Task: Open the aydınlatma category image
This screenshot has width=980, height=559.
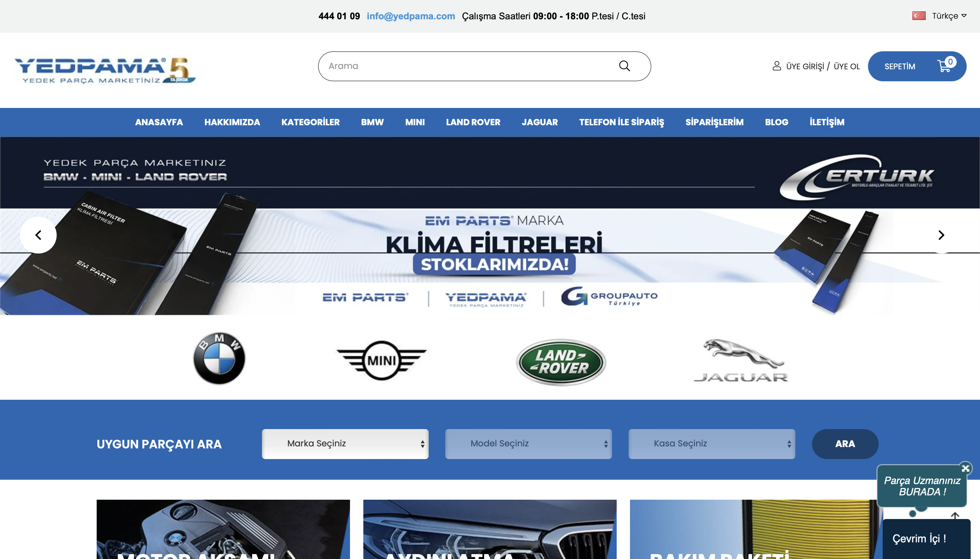Action: click(x=490, y=529)
